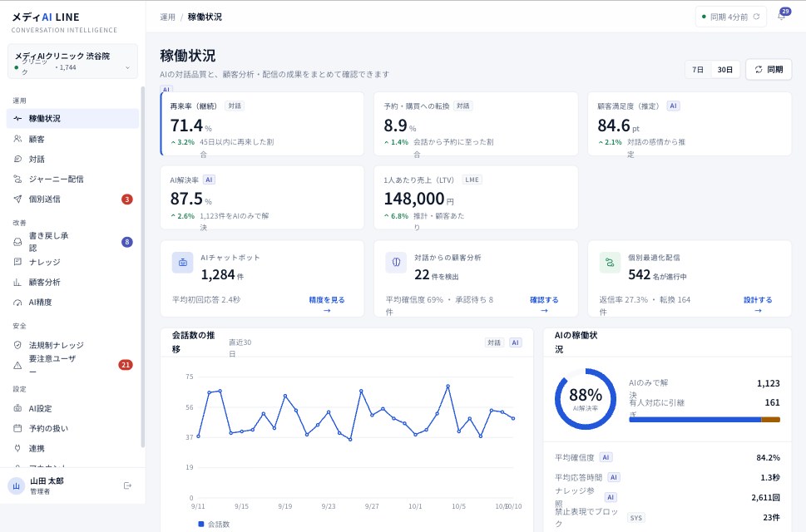Click the 同期 4分前 status pill
Screen dimensions: 806x532
(731, 17)
